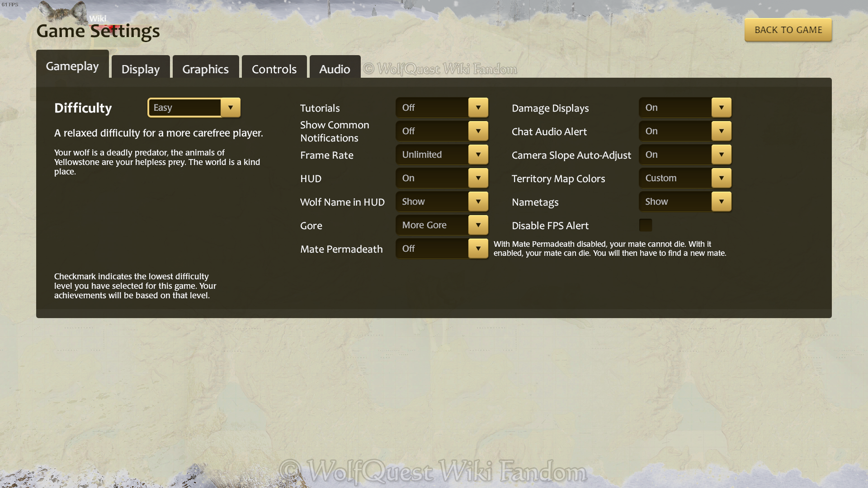This screenshot has height=488, width=868.
Task: Switch to the Audio tab
Action: [x=335, y=67]
